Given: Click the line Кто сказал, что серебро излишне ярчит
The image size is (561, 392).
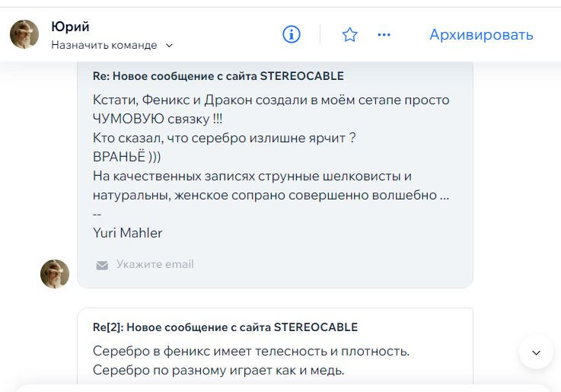Looking at the screenshot, I should (224, 138).
